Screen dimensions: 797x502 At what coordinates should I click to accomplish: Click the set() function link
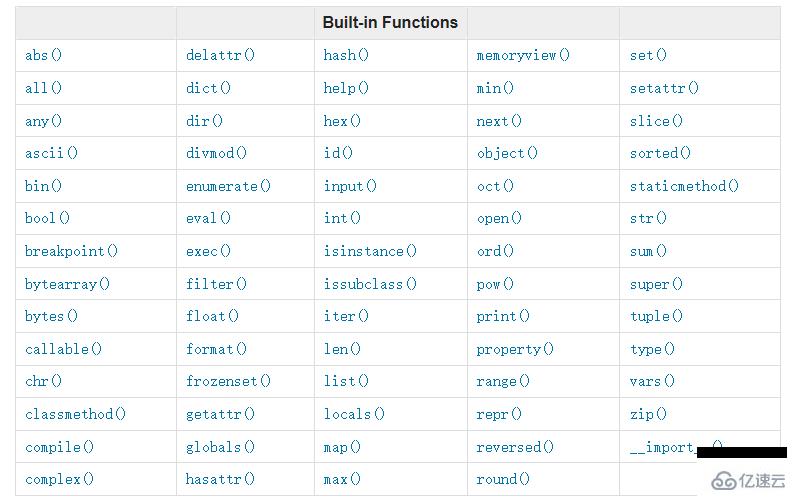coord(648,55)
